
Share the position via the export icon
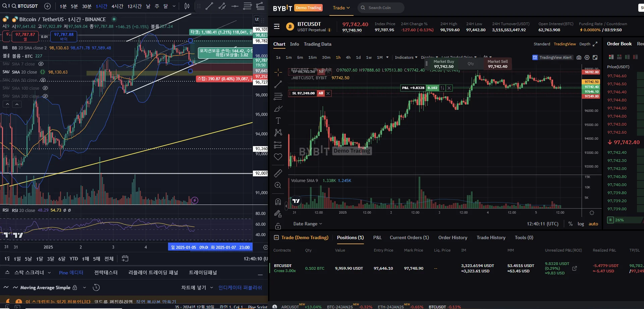point(575,268)
